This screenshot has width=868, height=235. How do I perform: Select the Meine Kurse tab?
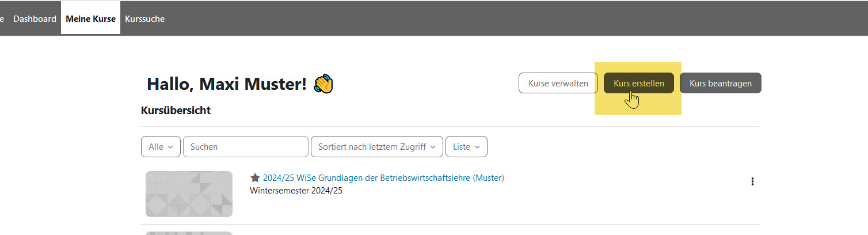tap(90, 19)
